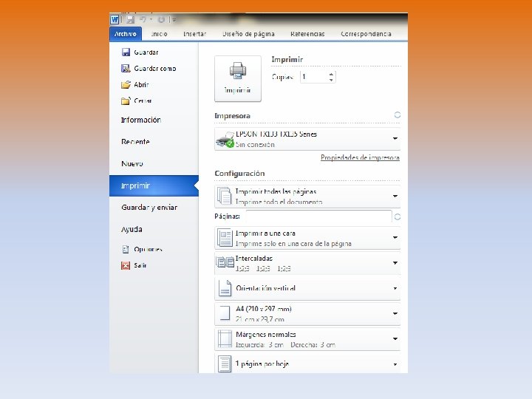Click the Abrir folder icon

(x=126, y=84)
